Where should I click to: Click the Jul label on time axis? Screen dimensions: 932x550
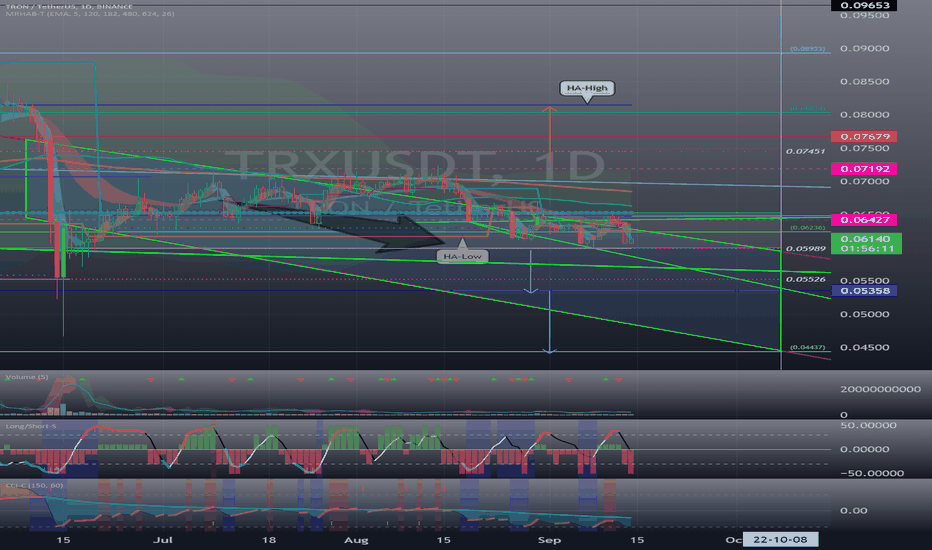163,540
